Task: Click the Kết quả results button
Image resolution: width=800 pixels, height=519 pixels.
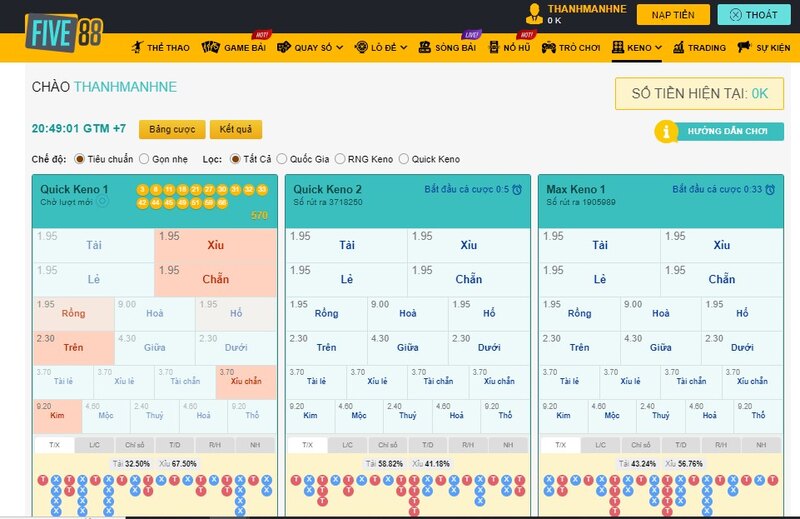Action: pyautogui.click(x=237, y=130)
